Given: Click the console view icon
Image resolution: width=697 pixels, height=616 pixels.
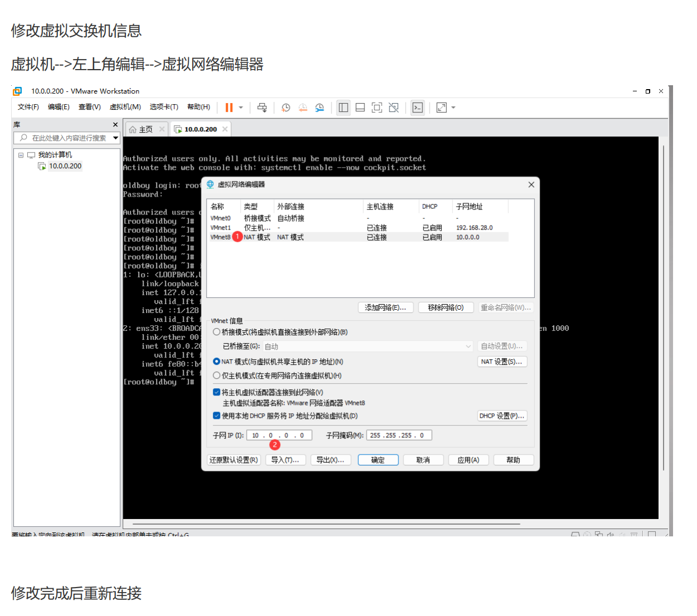Looking at the screenshot, I should tap(417, 107).
